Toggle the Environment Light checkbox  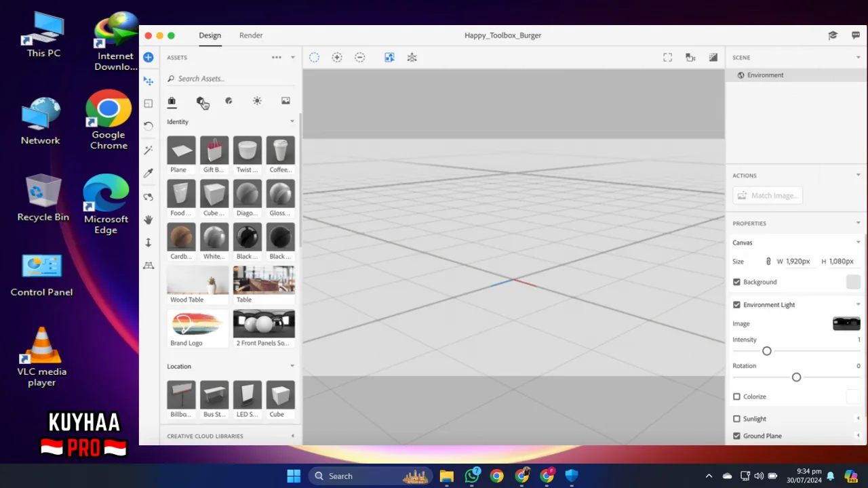(x=736, y=305)
